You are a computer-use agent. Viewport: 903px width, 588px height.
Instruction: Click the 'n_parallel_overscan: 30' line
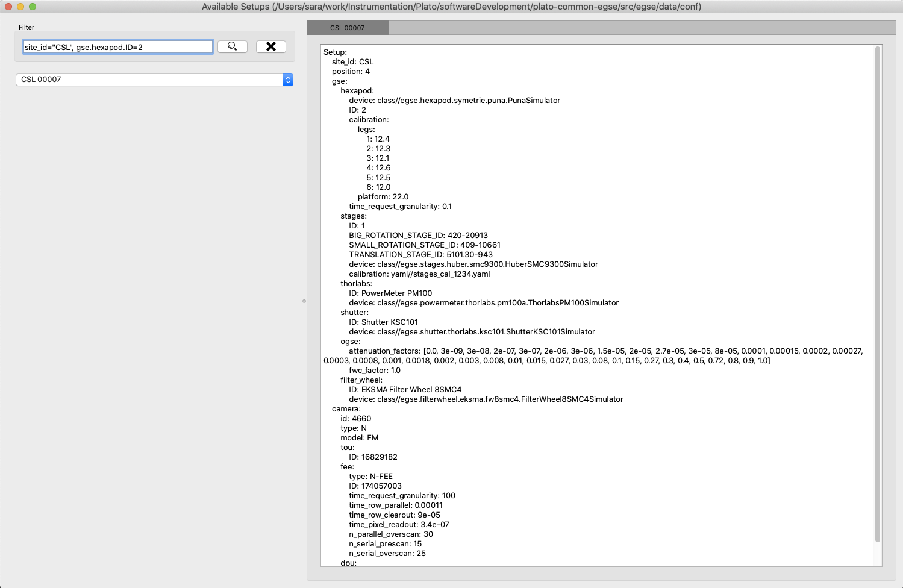[x=391, y=534]
